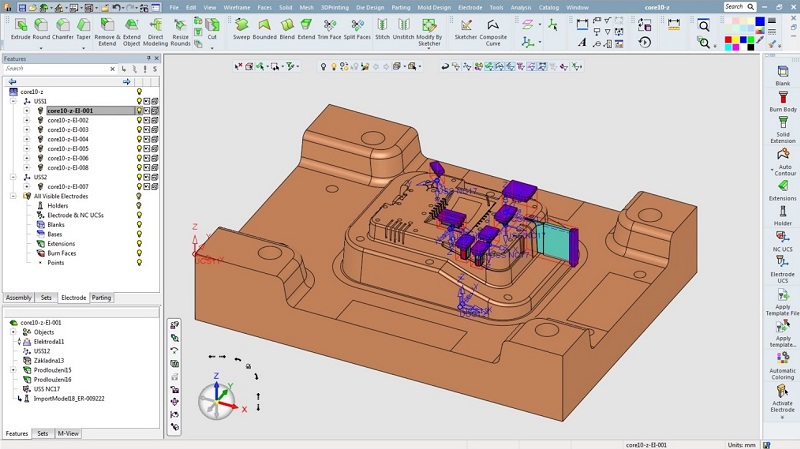Open the Electrode menu

click(x=469, y=7)
